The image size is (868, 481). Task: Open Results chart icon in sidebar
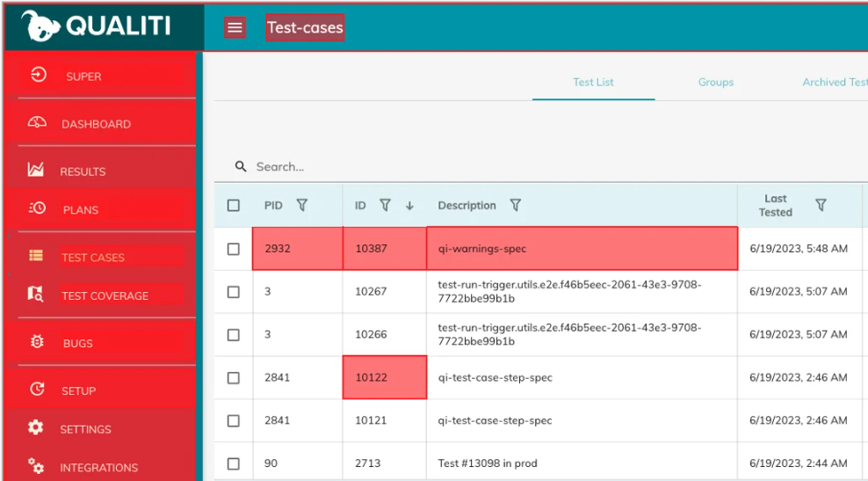tap(36, 170)
